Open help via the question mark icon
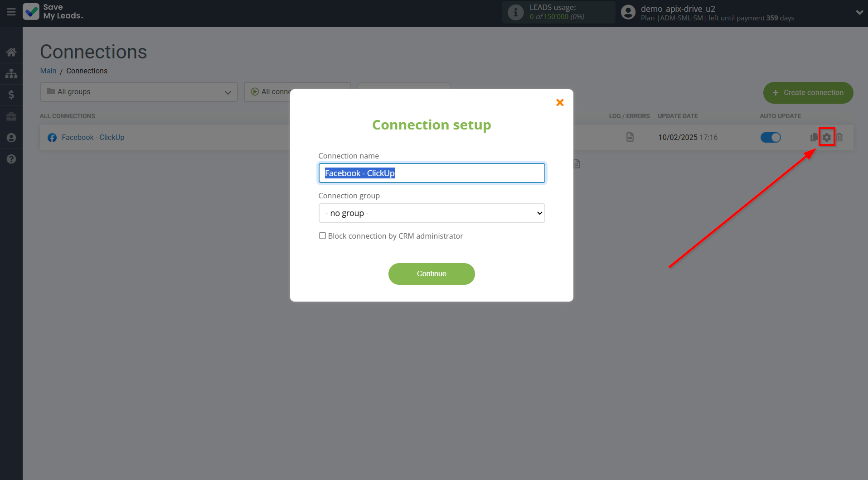 (11, 159)
